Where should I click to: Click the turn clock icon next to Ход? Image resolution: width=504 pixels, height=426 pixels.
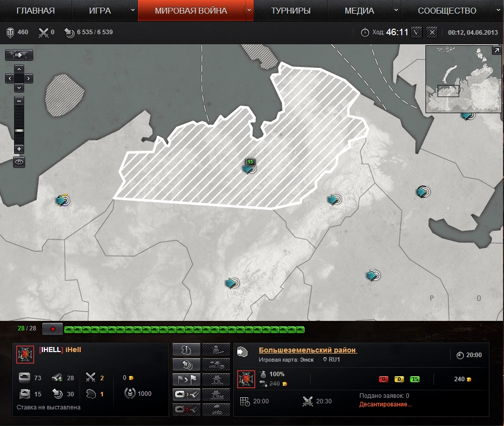click(x=365, y=32)
